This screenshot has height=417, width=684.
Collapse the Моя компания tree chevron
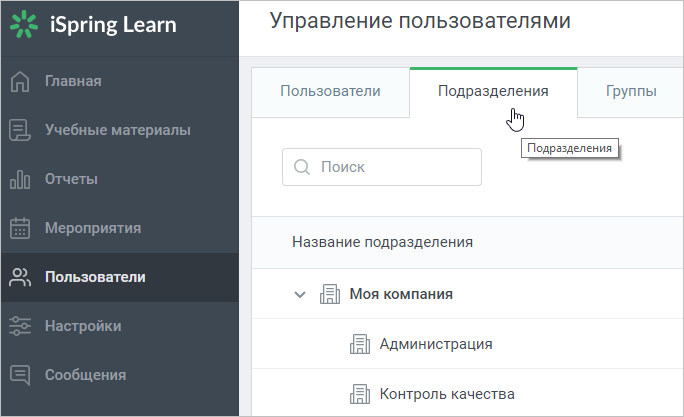click(300, 294)
